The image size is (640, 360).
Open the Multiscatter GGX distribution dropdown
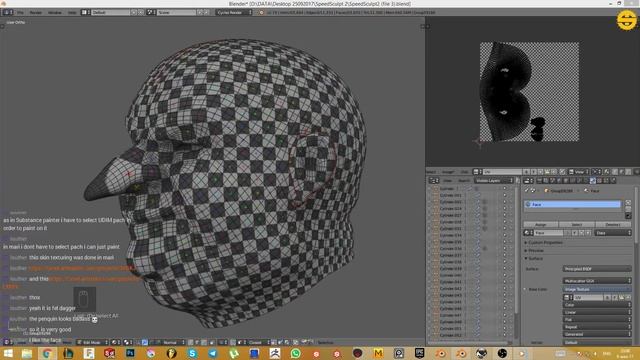coord(597,281)
